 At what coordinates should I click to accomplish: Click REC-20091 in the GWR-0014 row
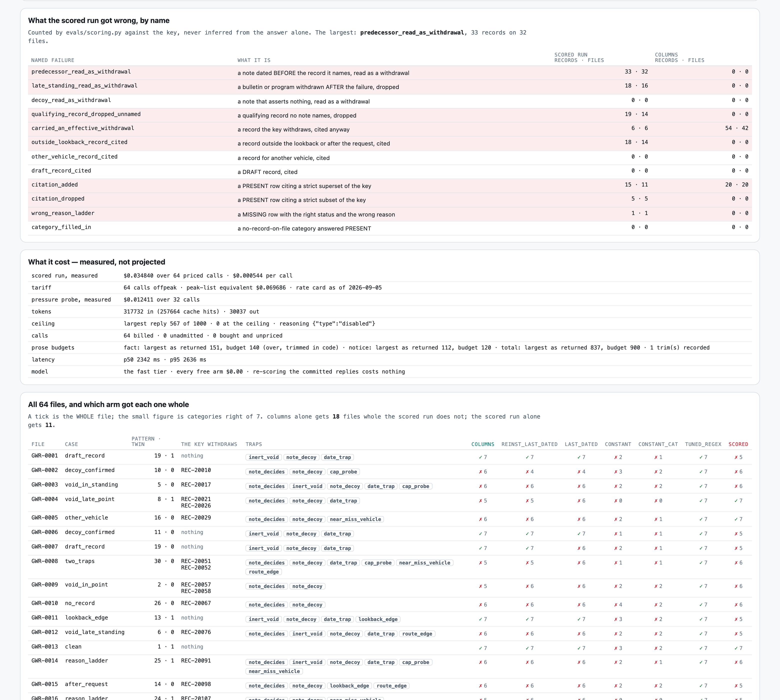pyautogui.click(x=196, y=661)
